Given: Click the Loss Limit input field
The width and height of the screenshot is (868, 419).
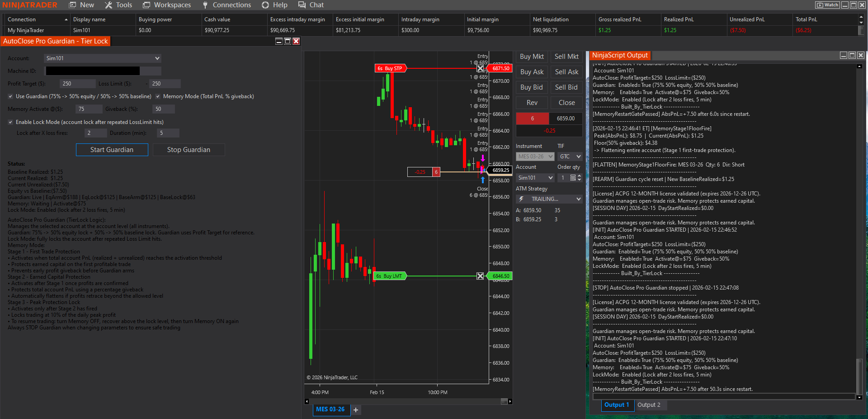Looking at the screenshot, I should coord(165,84).
